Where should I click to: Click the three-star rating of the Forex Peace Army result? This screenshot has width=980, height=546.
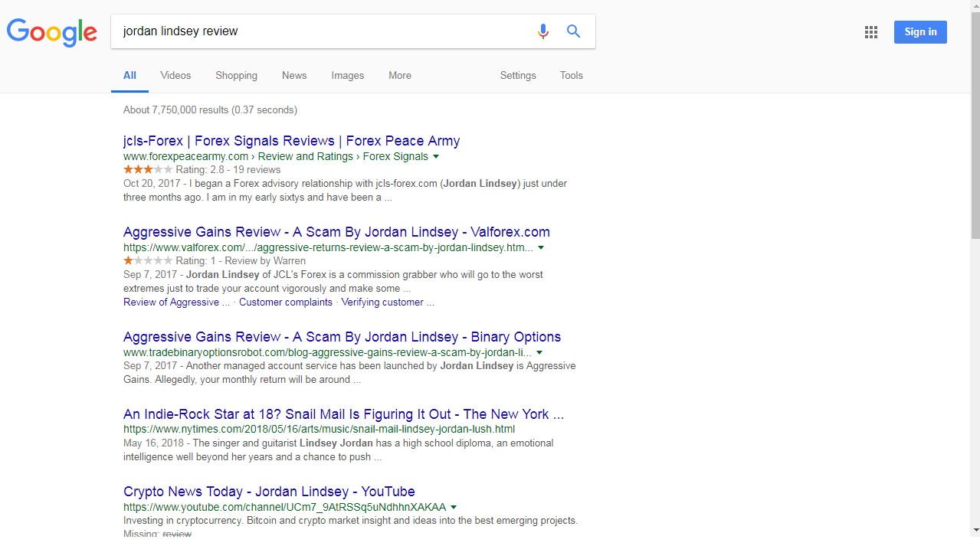tap(148, 169)
